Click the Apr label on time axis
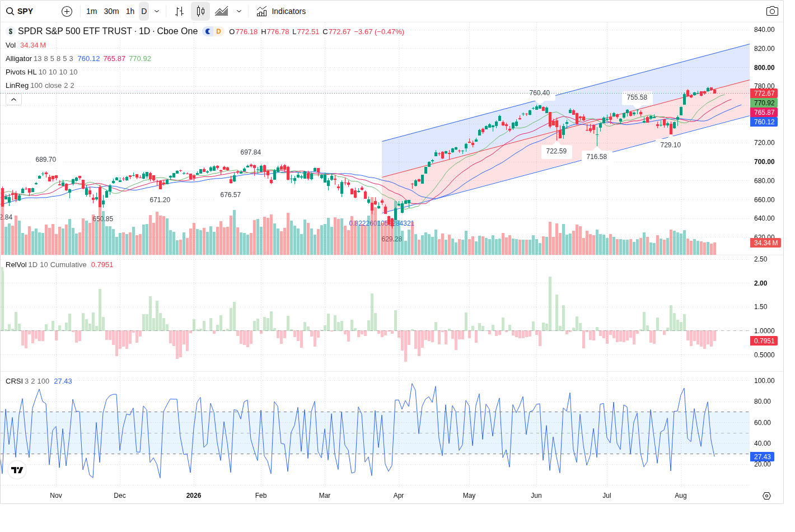Screen dimensions: 795x532 (399, 496)
